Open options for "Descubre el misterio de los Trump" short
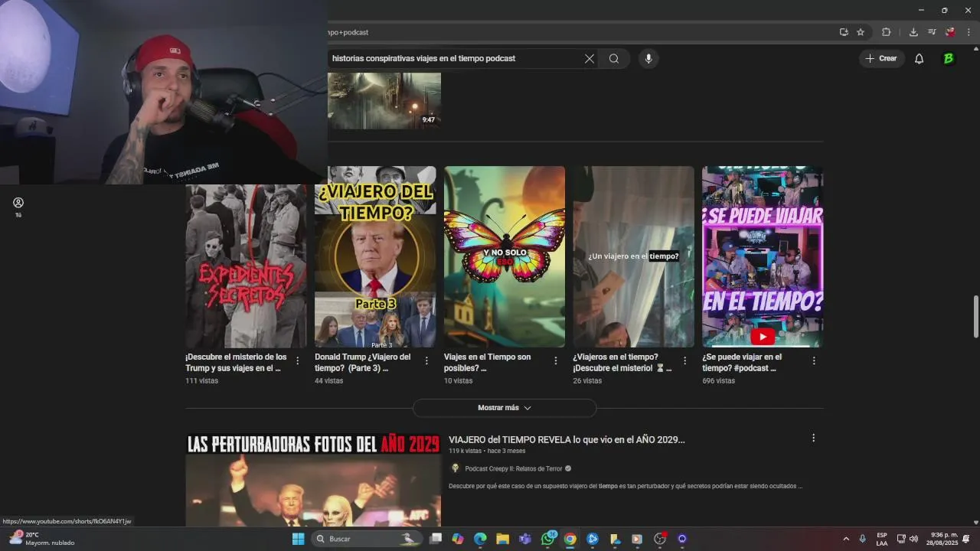Viewport: 980px width, 551px height. [298, 361]
